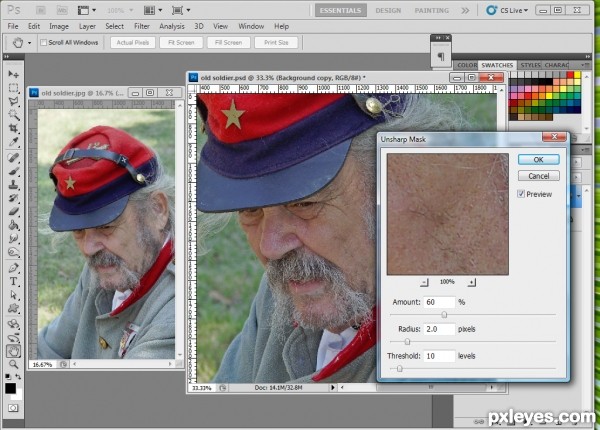The height and width of the screenshot is (430, 600).
Task: Select the 3D Camera Orbit tool
Action: click(13, 337)
